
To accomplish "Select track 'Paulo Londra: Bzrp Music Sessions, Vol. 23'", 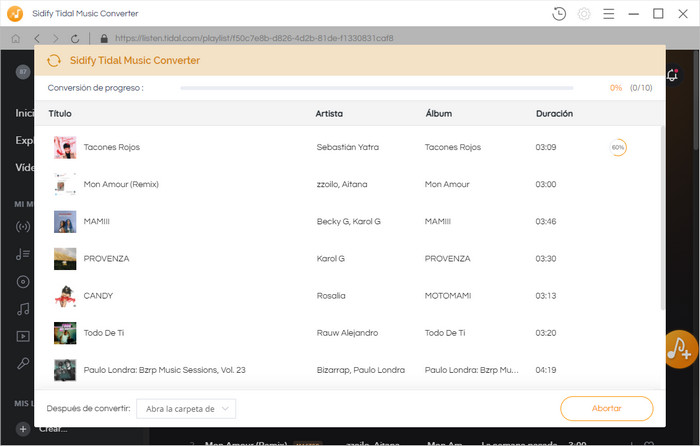I will pos(164,370).
